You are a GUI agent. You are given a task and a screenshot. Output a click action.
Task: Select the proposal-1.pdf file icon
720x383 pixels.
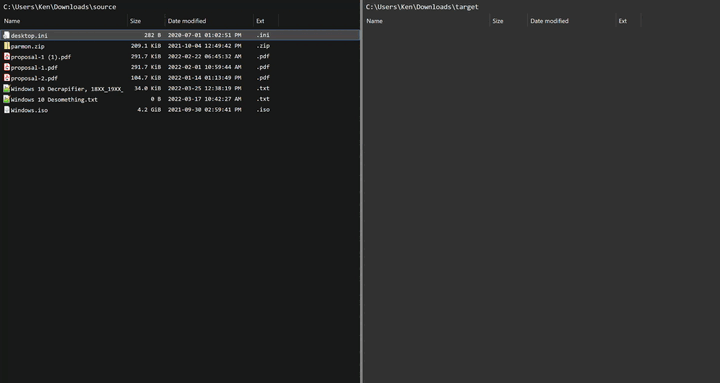click(x=6, y=67)
